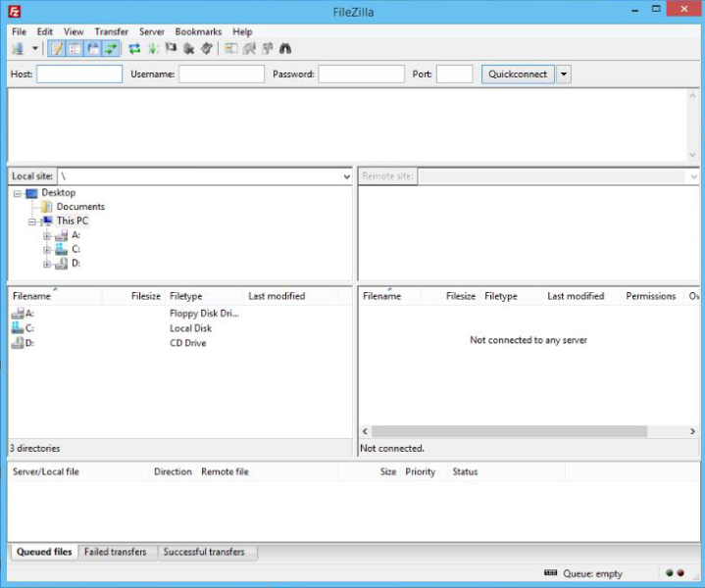Image resolution: width=705 pixels, height=588 pixels.
Task: Open the directory listing filters icon
Action: pos(231,49)
